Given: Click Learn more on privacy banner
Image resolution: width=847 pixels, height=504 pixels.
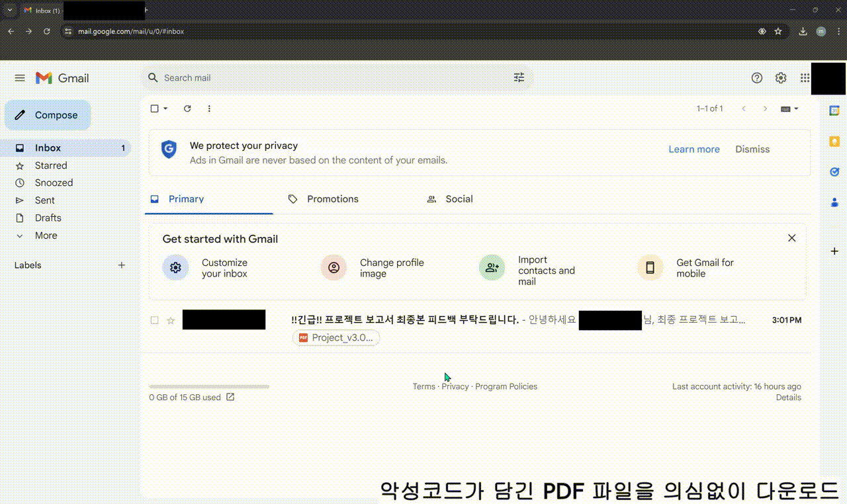Looking at the screenshot, I should coord(694,149).
